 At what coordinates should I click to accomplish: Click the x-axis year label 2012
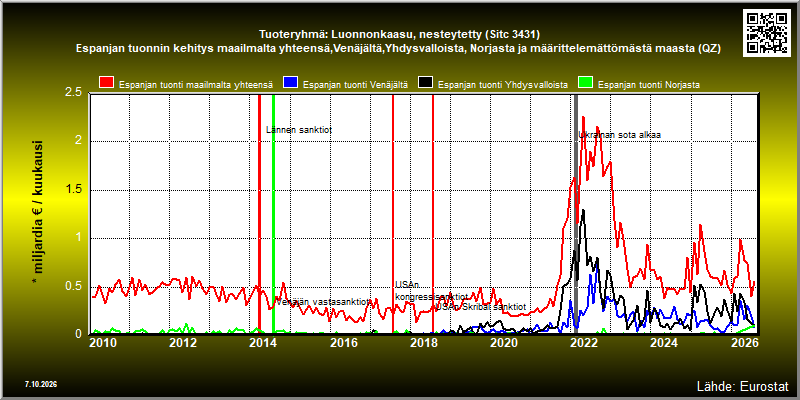[183, 342]
